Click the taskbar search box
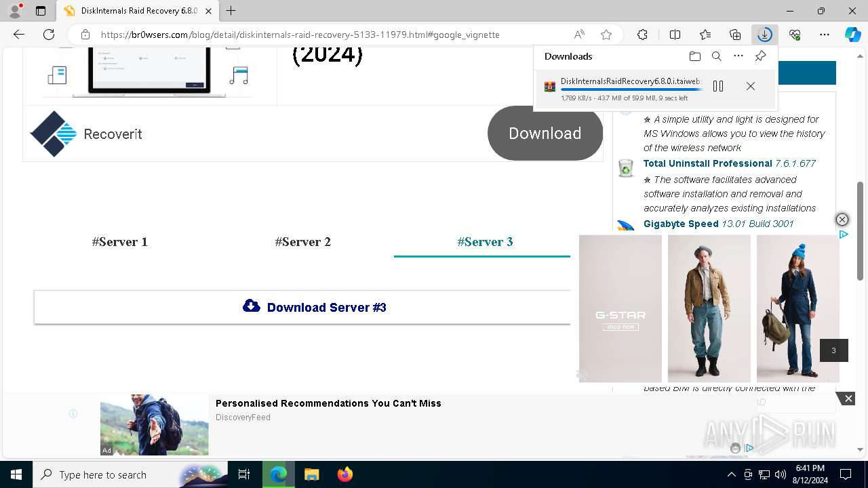This screenshot has width=868, height=488. click(x=130, y=474)
